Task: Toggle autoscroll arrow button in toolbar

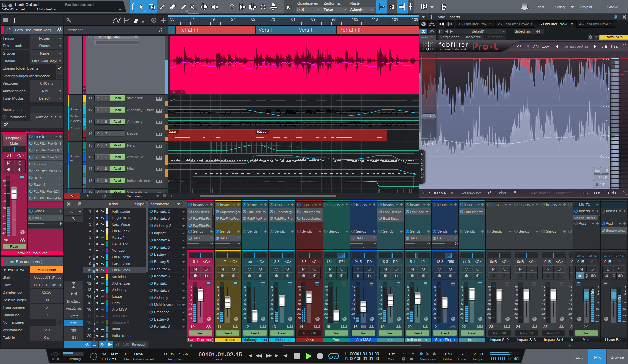Action: [402, 7]
